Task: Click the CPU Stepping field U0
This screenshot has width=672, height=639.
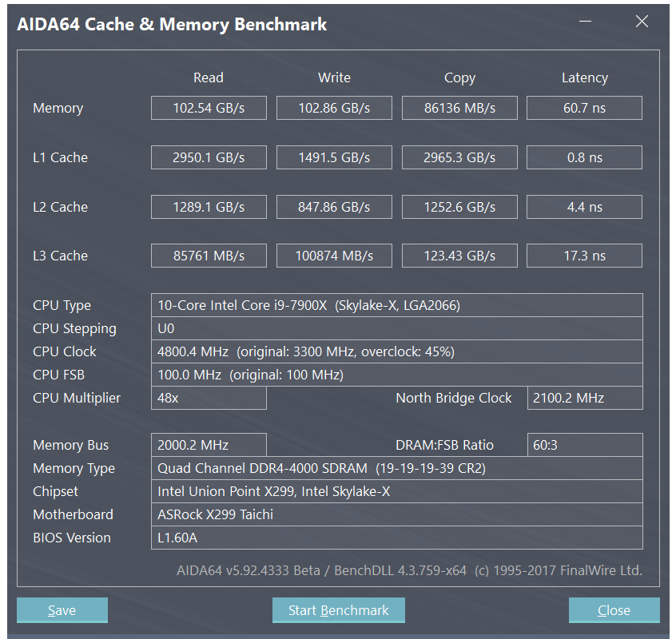Action: pos(397,328)
